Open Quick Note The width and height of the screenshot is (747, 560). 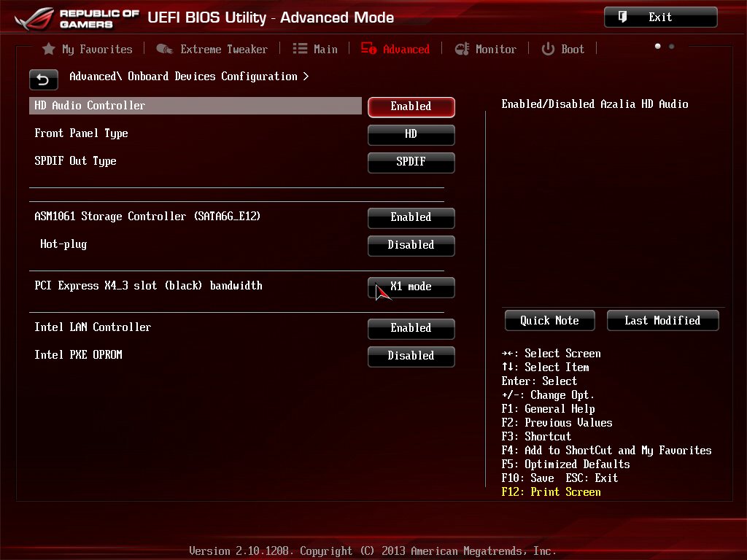[x=550, y=321]
